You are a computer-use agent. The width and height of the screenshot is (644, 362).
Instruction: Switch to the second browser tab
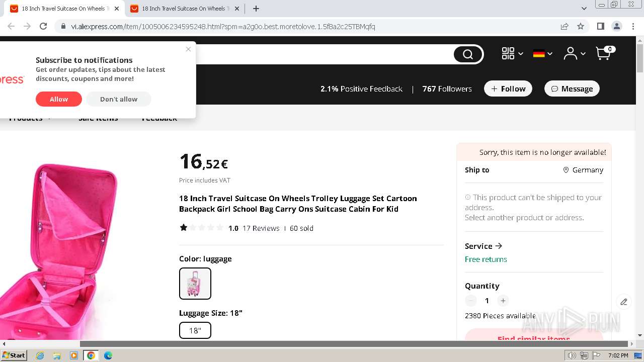click(184, 9)
